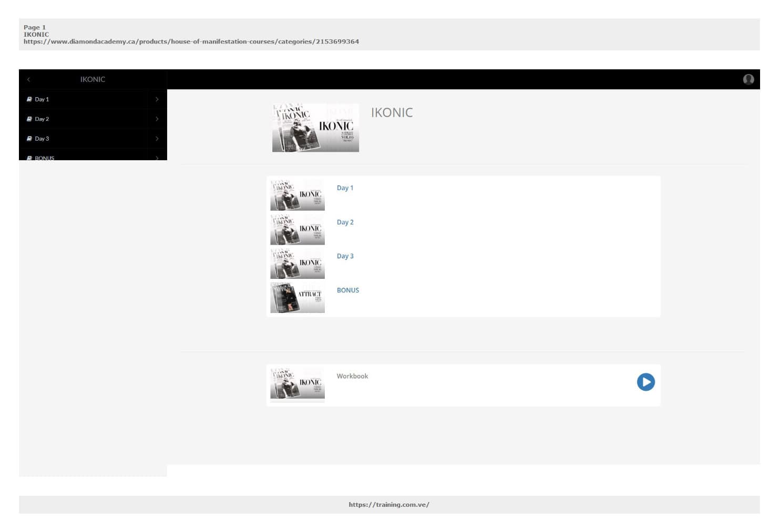The image size is (779, 532).
Task: Open the Day 1 link in category list
Action: pos(345,188)
